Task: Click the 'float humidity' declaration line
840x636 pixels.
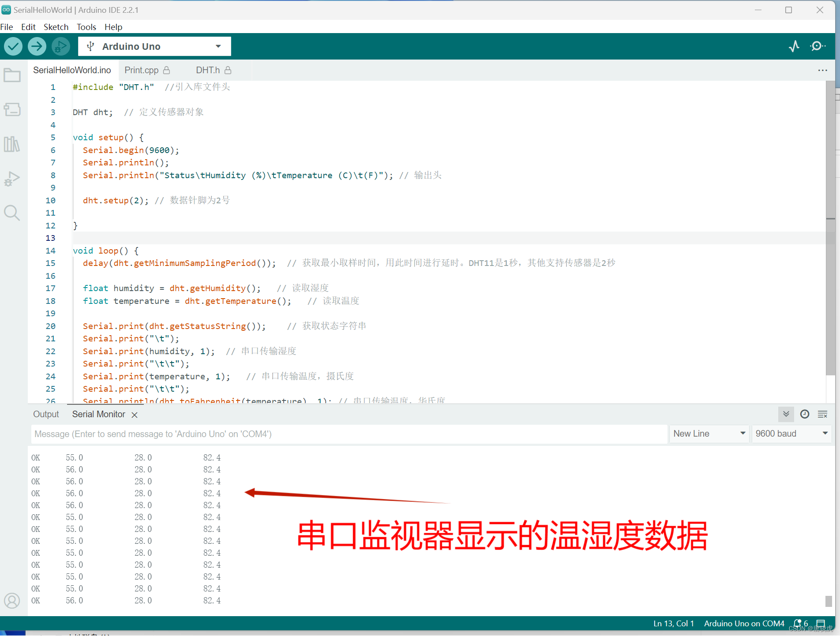Action: pyautogui.click(x=172, y=288)
